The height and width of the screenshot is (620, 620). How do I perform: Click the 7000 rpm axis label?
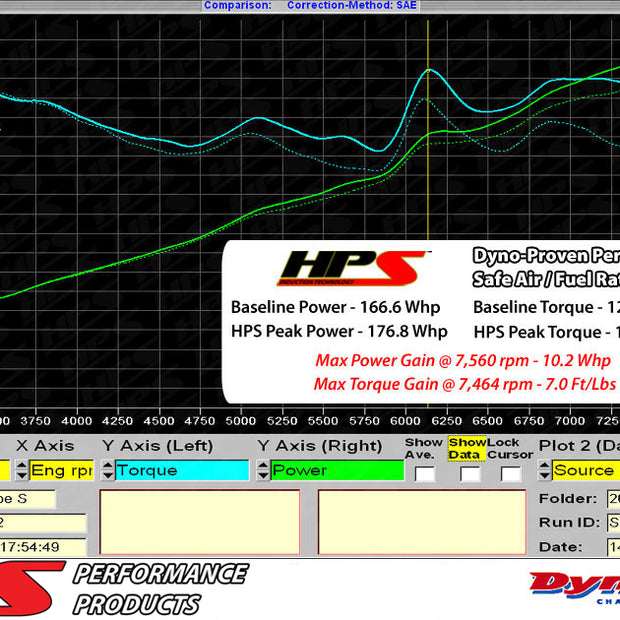pos(570,421)
